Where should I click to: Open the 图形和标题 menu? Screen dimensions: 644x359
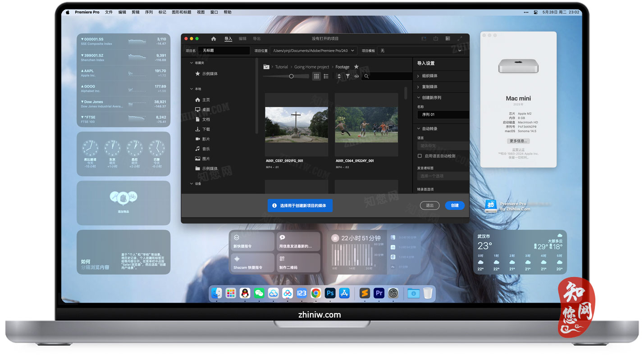click(x=182, y=12)
